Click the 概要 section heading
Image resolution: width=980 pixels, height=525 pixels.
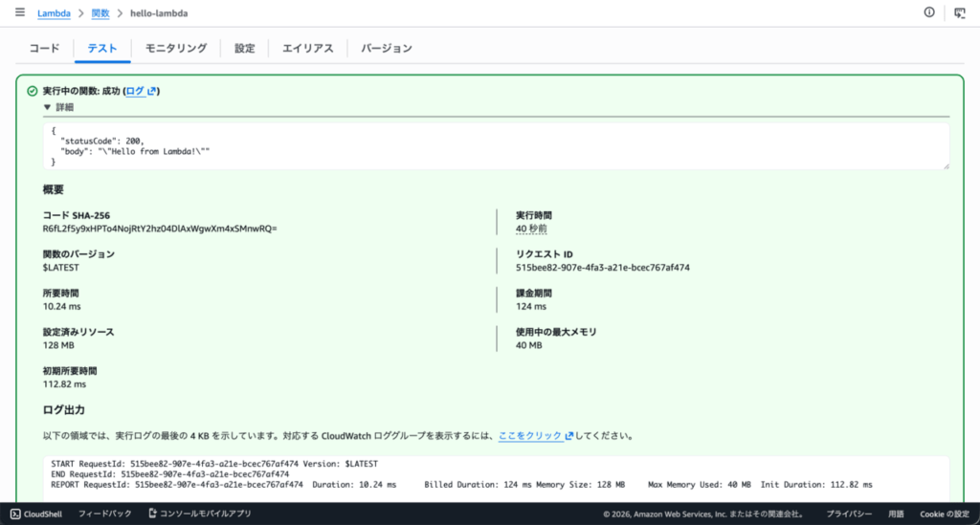point(54,189)
